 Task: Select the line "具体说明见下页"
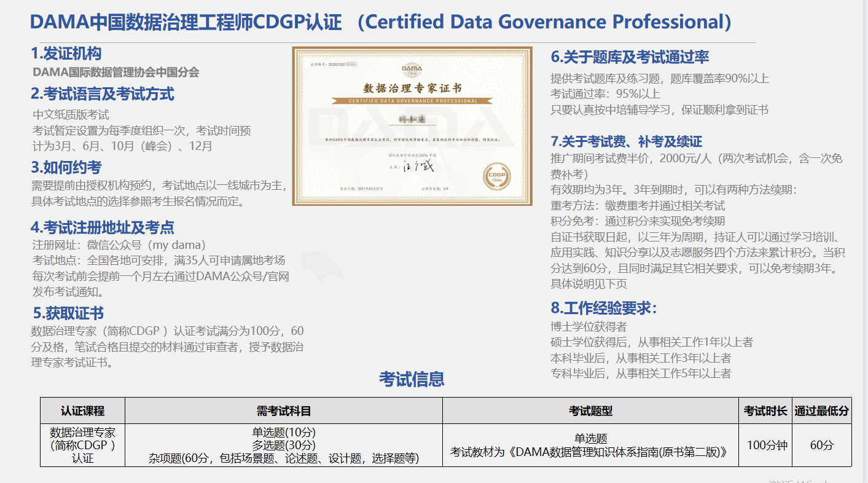click(588, 284)
